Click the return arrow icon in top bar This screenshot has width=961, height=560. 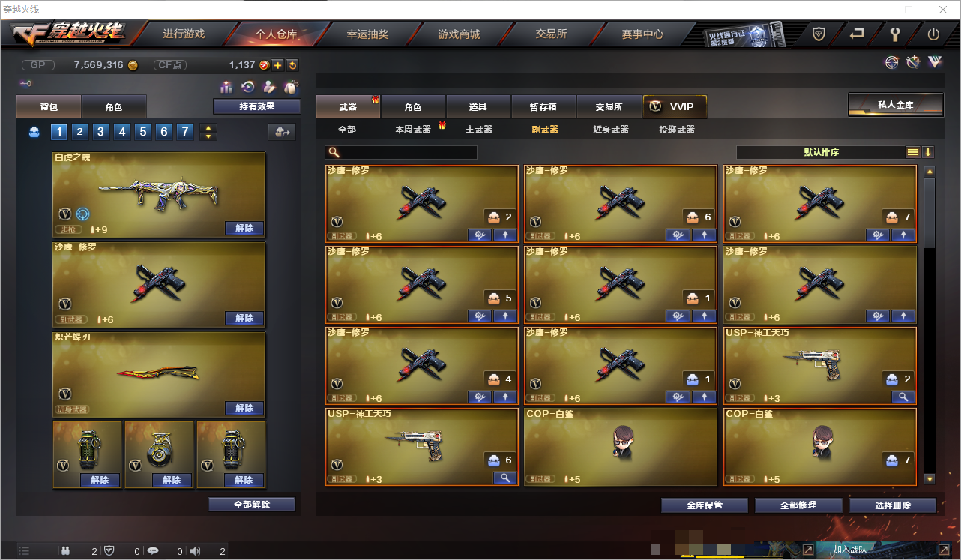857,34
